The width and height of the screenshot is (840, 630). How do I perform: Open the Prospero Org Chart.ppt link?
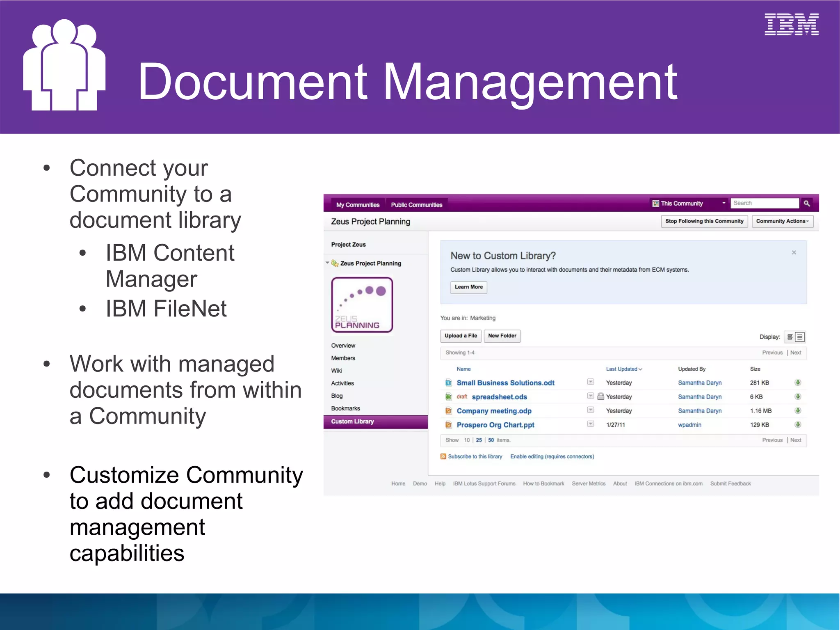tap(495, 425)
